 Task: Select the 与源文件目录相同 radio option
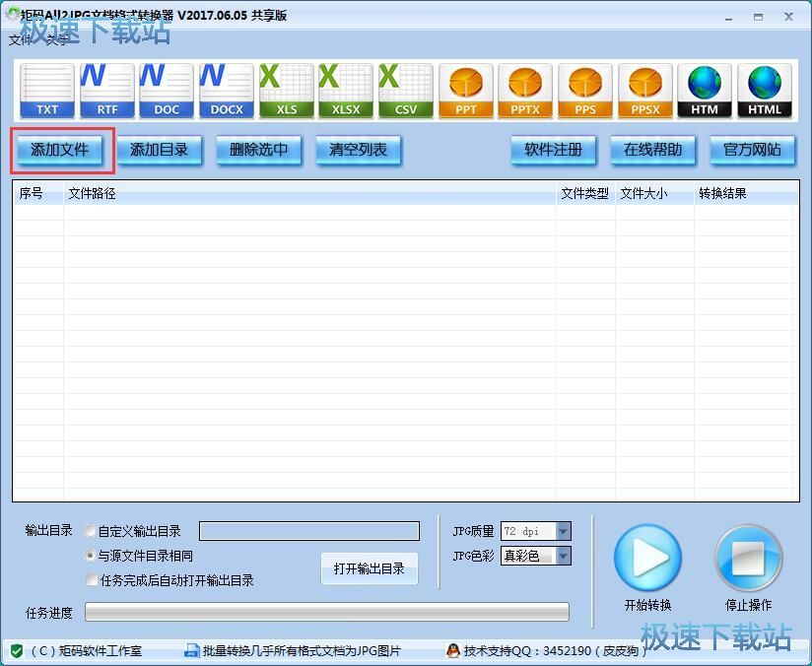click(x=90, y=554)
